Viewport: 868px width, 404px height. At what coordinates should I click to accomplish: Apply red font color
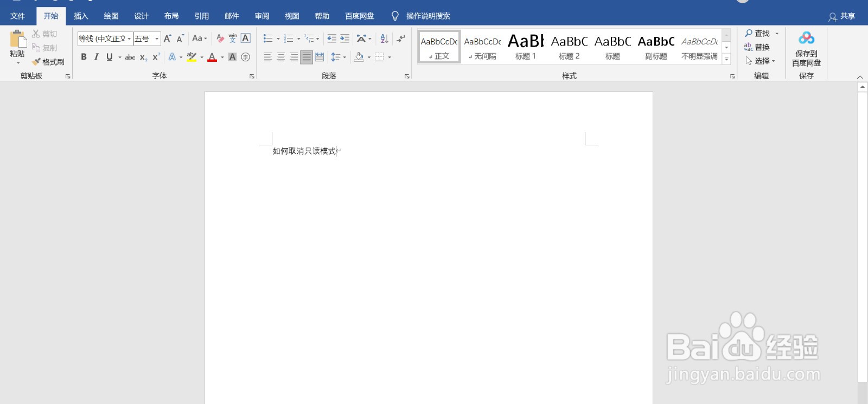[x=212, y=57]
